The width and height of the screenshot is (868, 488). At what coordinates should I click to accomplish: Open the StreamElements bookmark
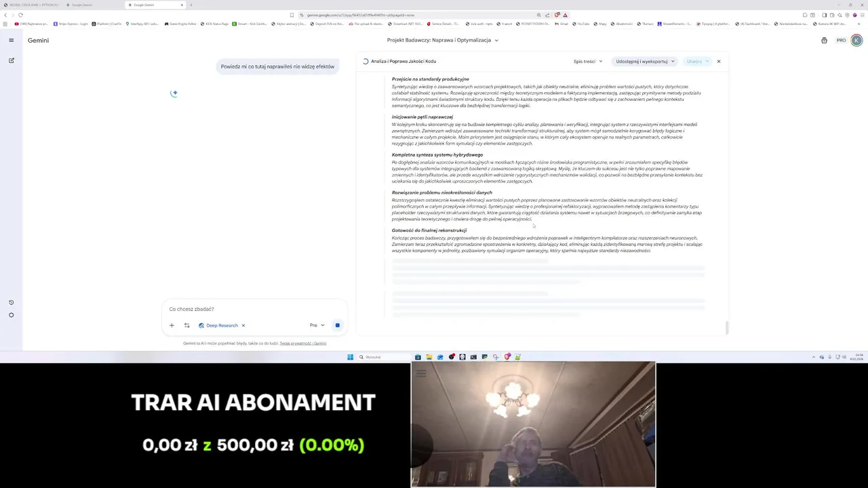[x=675, y=24]
